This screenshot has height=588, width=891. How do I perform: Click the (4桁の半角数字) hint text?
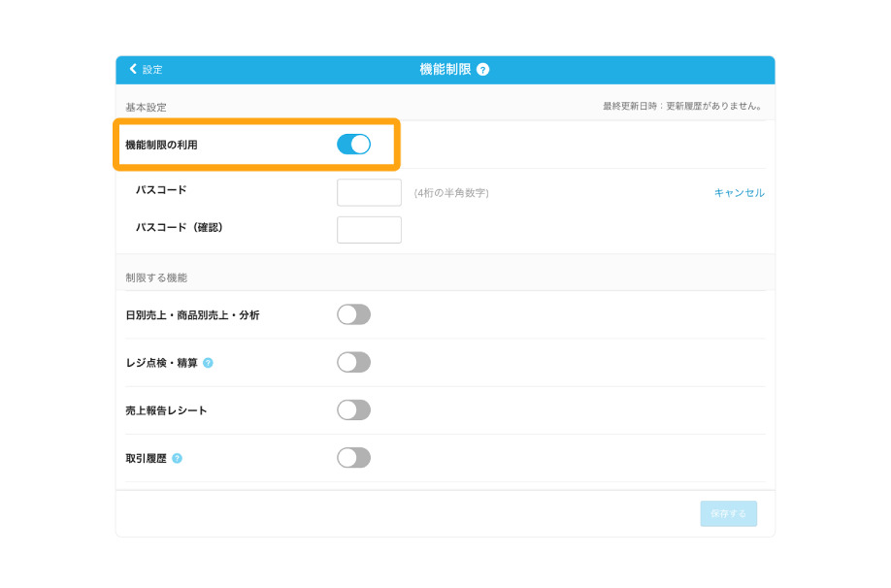(451, 193)
